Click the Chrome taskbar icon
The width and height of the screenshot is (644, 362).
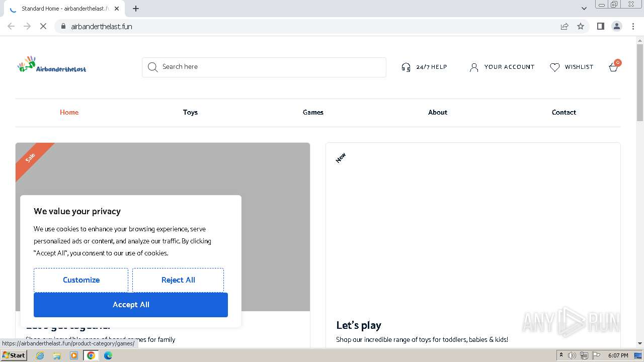tap(91, 355)
